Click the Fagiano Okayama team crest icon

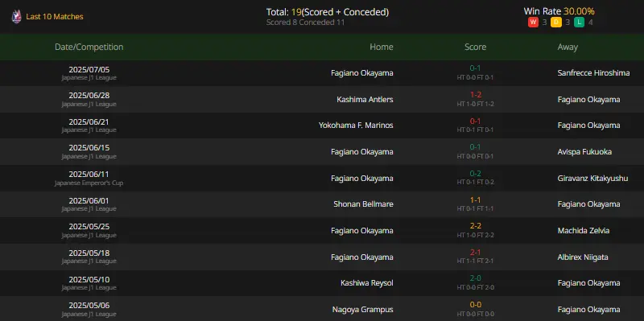pyautogui.click(x=16, y=16)
